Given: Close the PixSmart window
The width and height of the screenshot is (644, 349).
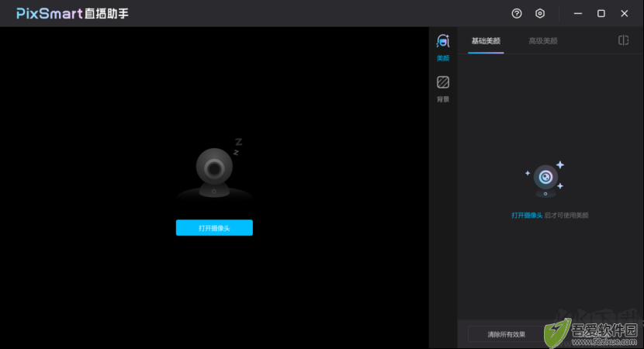Looking at the screenshot, I should (625, 13).
